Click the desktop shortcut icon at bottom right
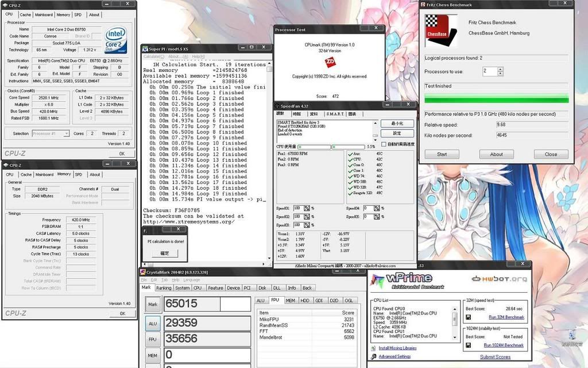This screenshot has width=588, height=368. (x=572, y=335)
